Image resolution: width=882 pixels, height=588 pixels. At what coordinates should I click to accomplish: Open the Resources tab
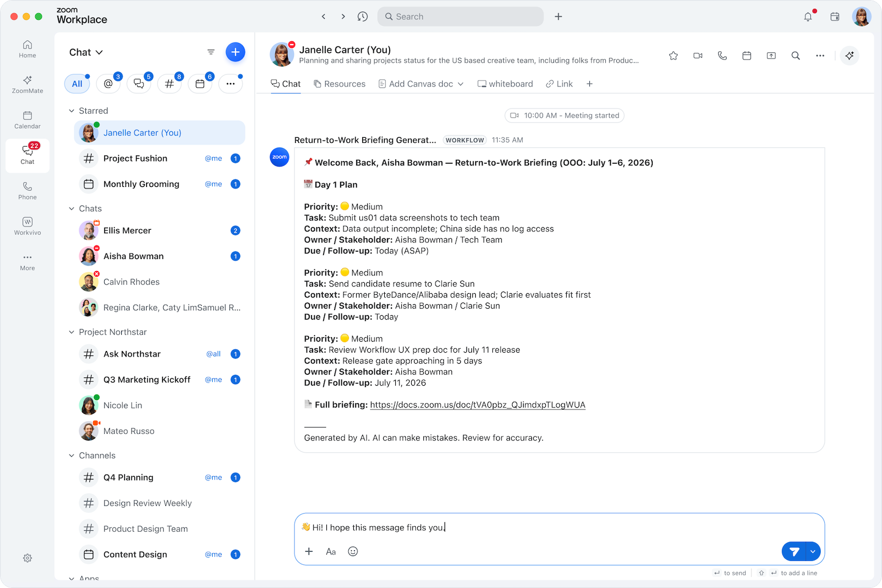(x=340, y=84)
